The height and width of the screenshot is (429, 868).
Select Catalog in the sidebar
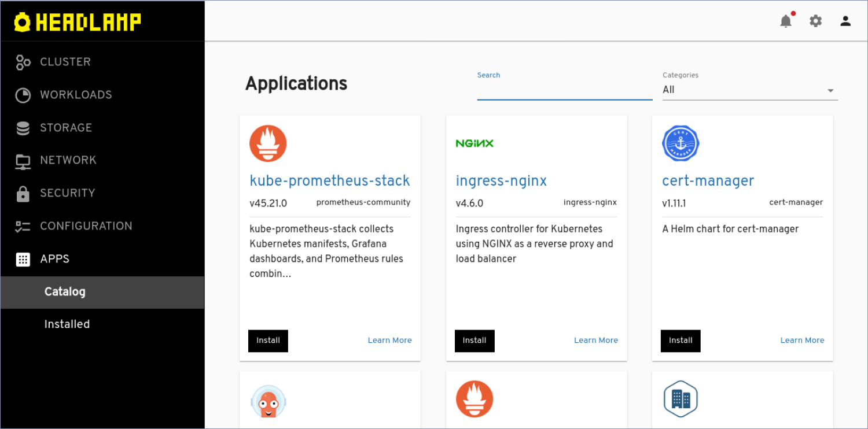tap(102, 292)
